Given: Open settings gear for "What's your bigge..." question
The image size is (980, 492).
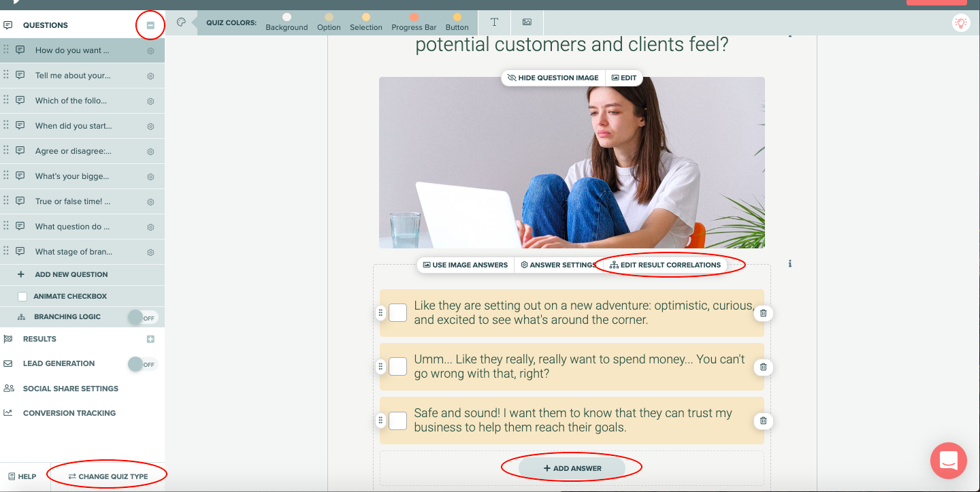Looking at the screenshot, I should [150, 177].
